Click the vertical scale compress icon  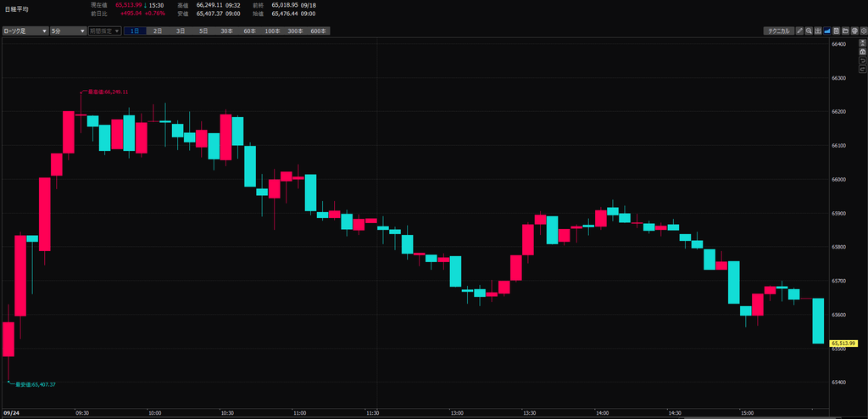(862, 42)
